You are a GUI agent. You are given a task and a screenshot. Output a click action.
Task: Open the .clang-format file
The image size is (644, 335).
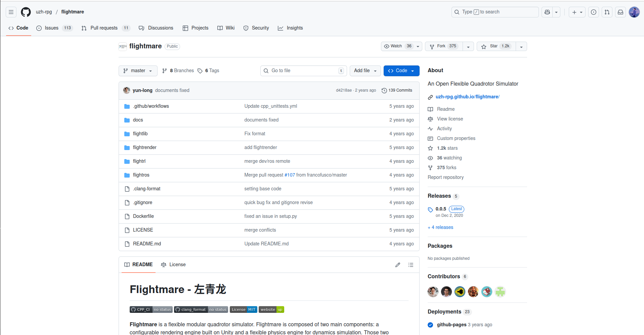pos(146,189)
